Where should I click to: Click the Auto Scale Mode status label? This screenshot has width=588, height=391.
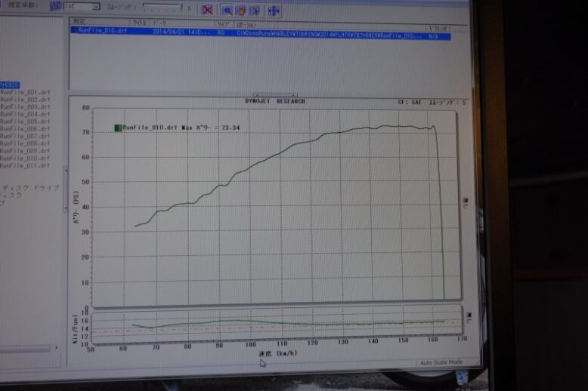click(441, 362)
